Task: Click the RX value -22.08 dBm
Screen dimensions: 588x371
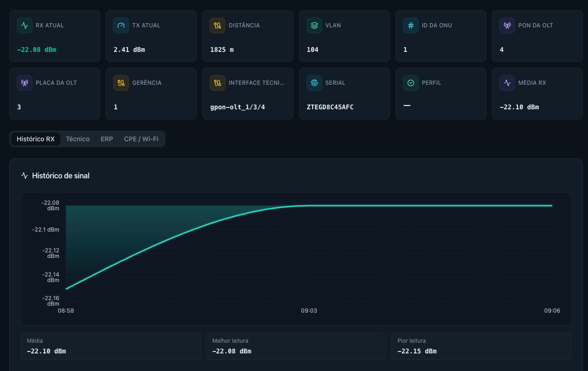Action: (37, 50)
